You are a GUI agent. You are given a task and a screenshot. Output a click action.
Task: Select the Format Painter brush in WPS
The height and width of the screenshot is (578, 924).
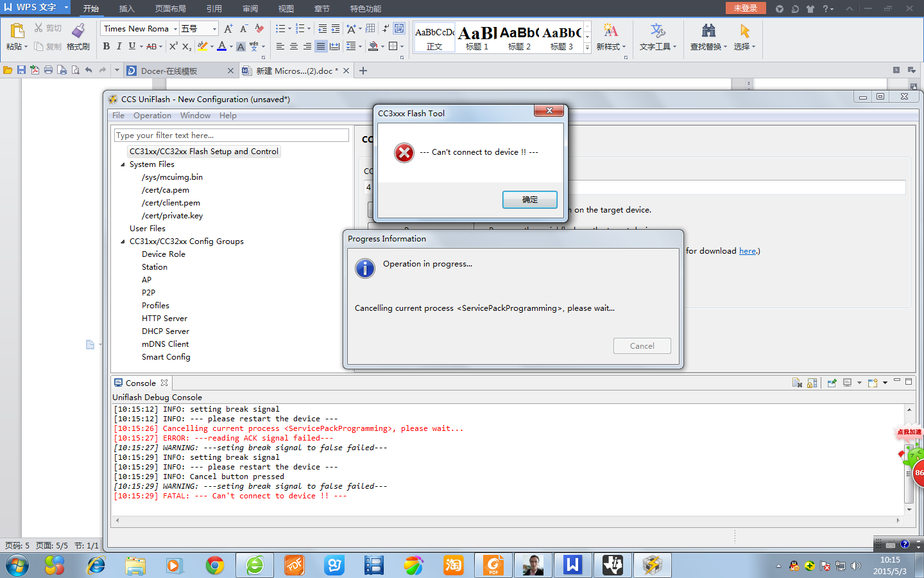[78, 30]
